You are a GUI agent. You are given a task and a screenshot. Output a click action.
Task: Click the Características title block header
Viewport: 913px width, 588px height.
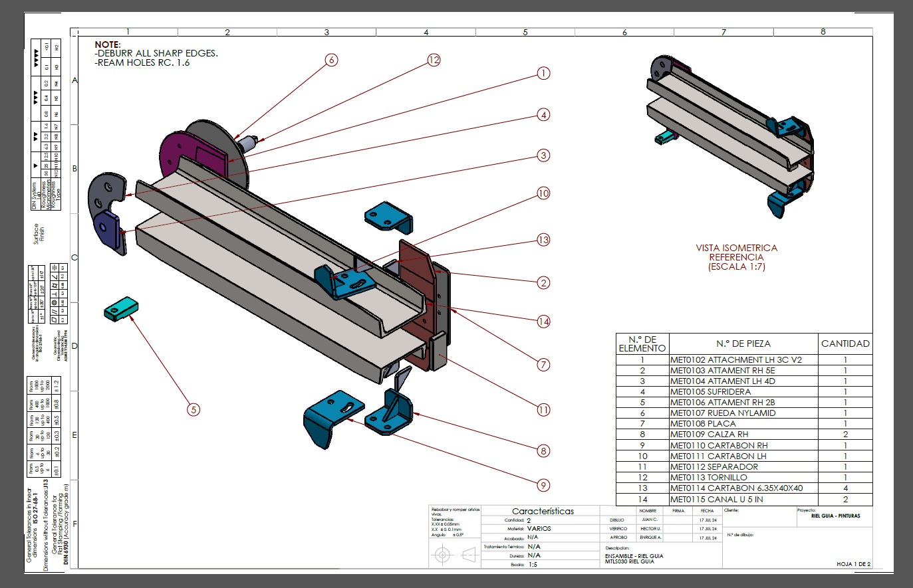pyautogui.click(x=543, y=511)
